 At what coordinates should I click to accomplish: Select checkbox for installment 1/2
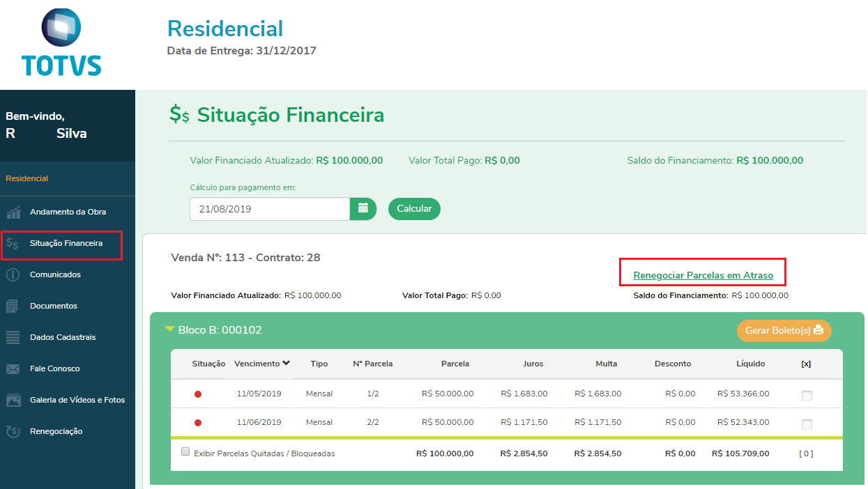tap(807, 396)
